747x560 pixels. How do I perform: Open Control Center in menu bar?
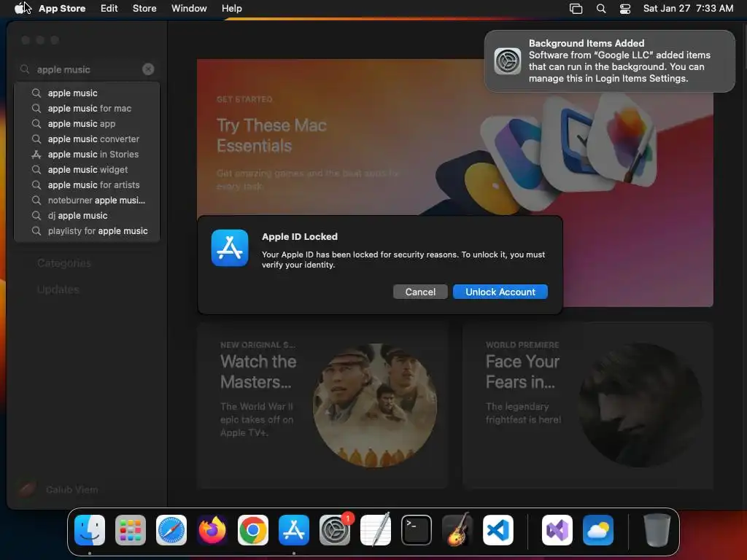pos(625,9)
